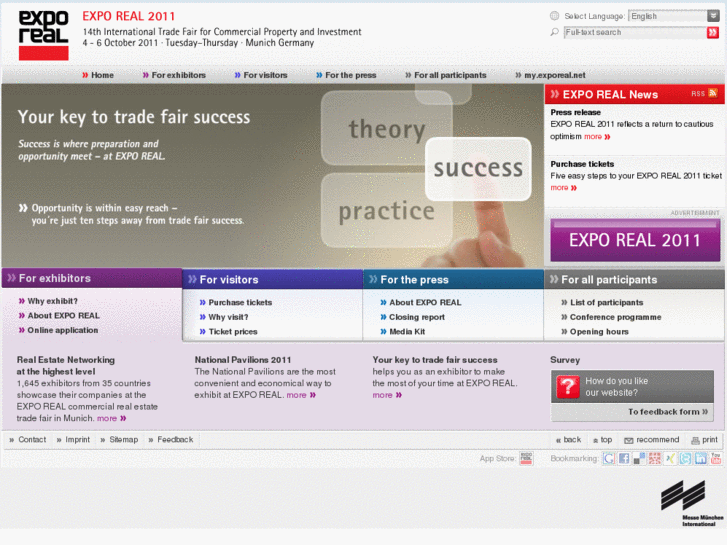Image resolution: width=727 pixels, height=545 pixels.
Task: Open the Select Language dropdown
Action: (x=674, y=16)
